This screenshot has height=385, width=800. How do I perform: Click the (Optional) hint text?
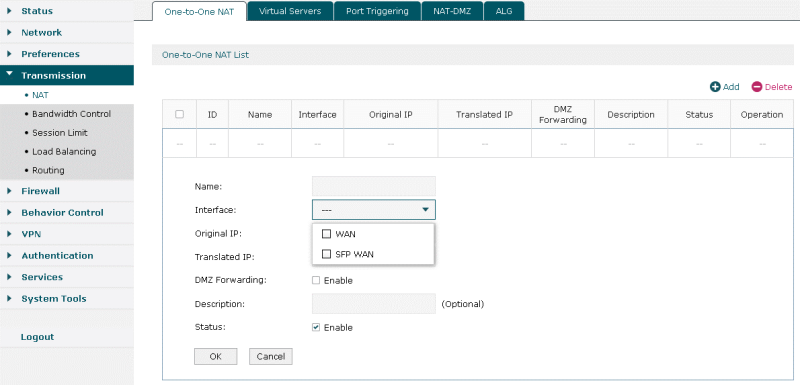point(462,304)
